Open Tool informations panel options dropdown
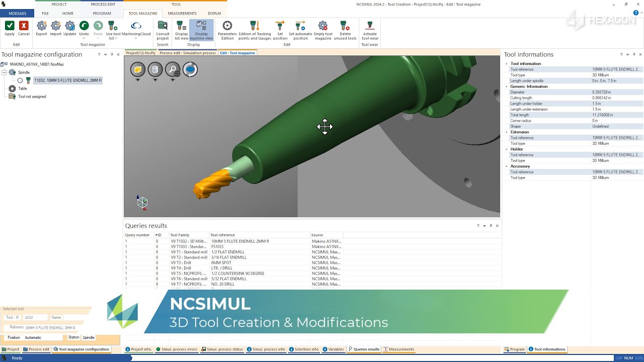644x362 pixels. coord(627,54)
